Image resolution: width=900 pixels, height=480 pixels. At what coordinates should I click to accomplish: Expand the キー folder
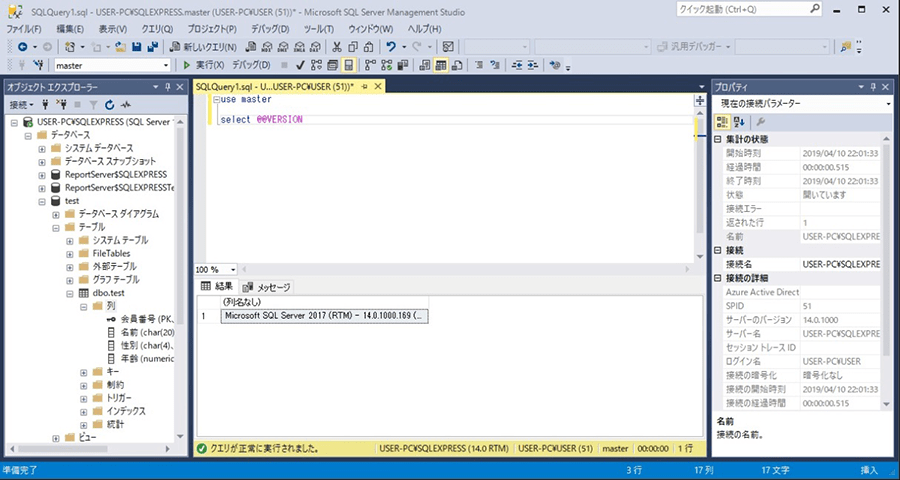[83, 372]
